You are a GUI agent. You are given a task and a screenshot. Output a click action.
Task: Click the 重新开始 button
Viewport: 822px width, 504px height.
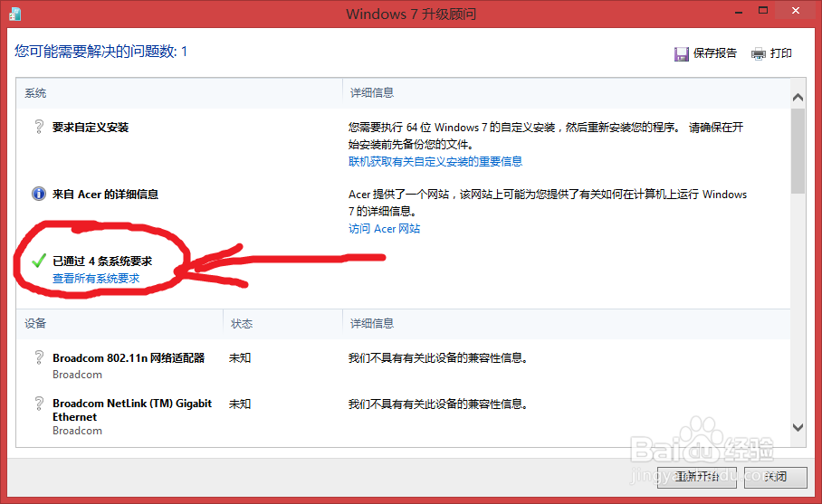[697, 477]
